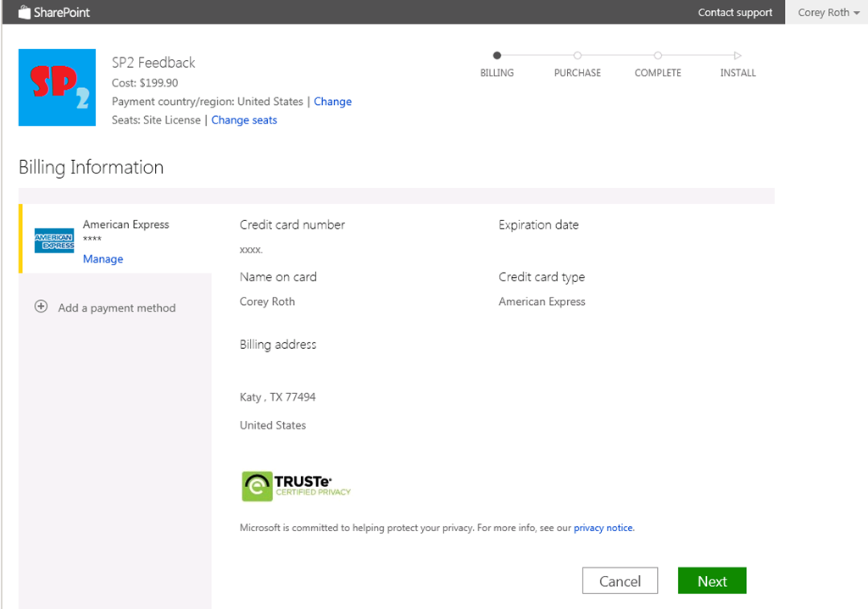Image resolution: width=868 pixels, height=609 pixels.
Task: Click the PURCHASE step marker
Action: [577, 55]
